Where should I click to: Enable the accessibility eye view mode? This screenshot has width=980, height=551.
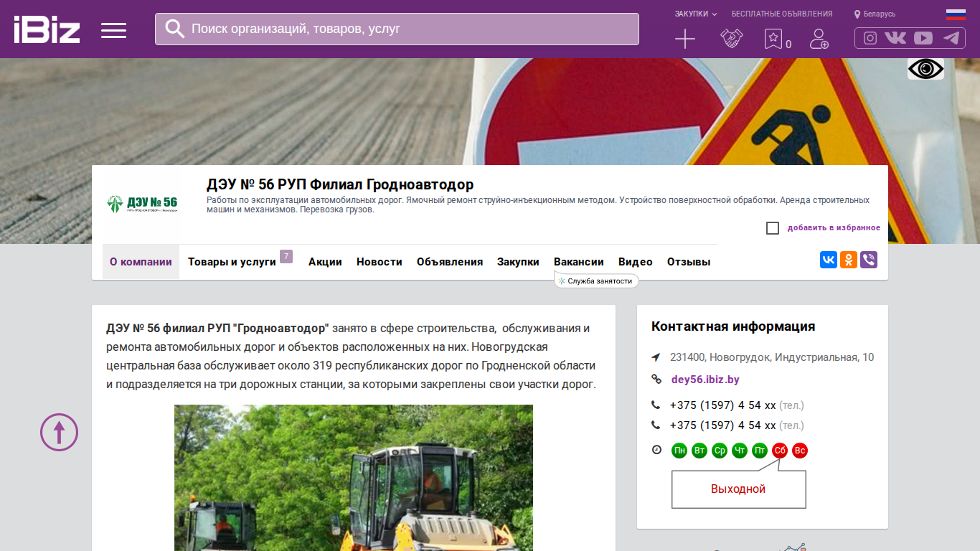925,69
